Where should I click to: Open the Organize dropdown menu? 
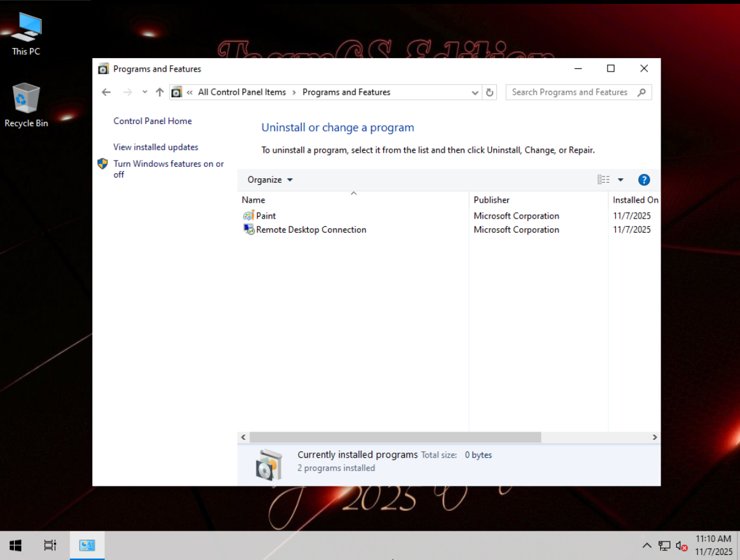coord(270,180)
